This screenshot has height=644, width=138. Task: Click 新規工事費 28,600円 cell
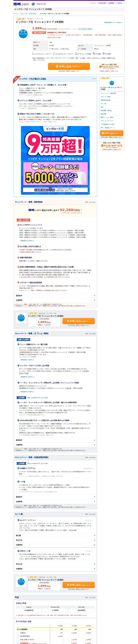tap(81, 609)
